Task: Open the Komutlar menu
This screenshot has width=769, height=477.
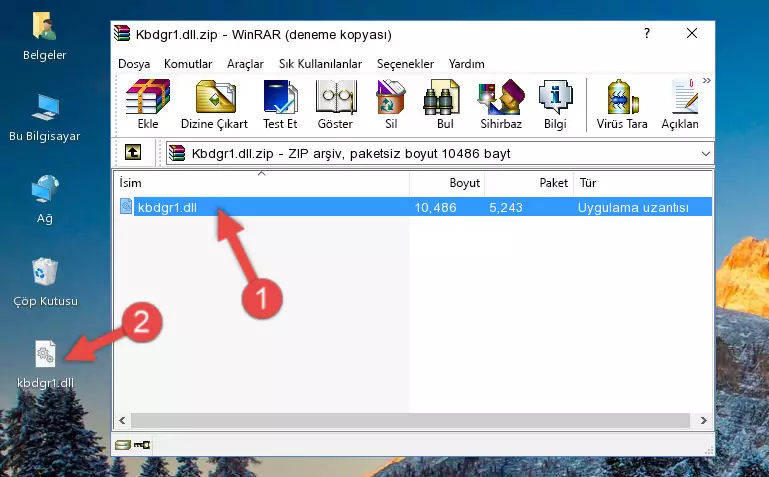Action: [x=188, y=64]
